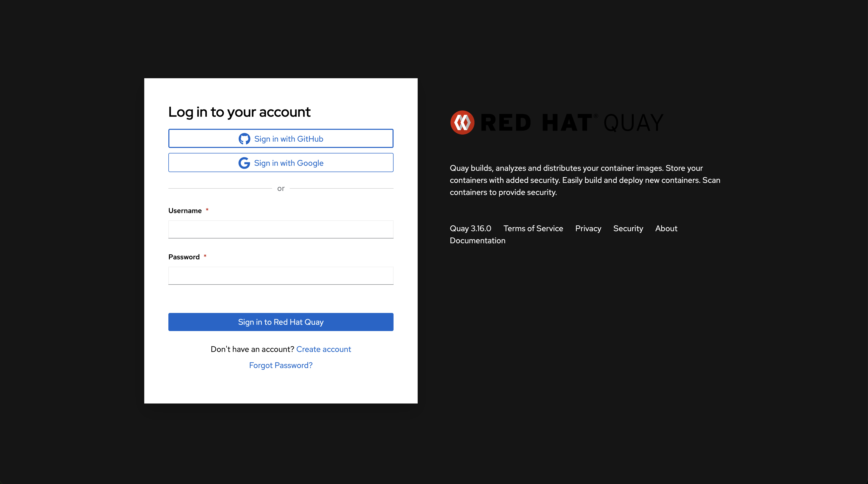The image size is (868, 484).
Task: Open the Documentation footer link
Action: click(477, 240)
